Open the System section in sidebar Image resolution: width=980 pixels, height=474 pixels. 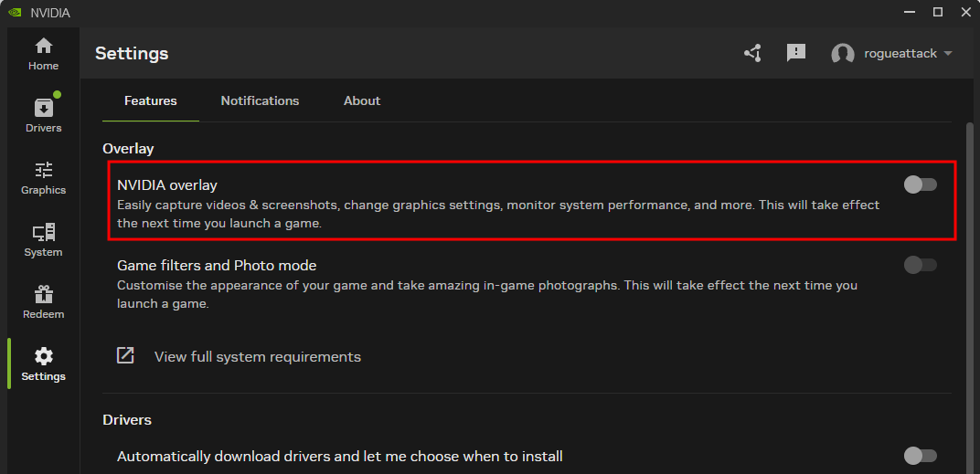click(x=43, y=239)
